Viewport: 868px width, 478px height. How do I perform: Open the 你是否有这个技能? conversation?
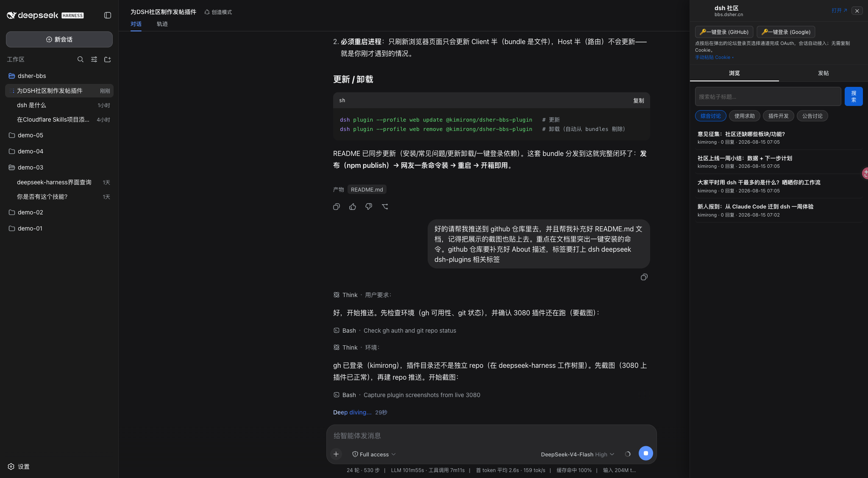tap(59, 197)
